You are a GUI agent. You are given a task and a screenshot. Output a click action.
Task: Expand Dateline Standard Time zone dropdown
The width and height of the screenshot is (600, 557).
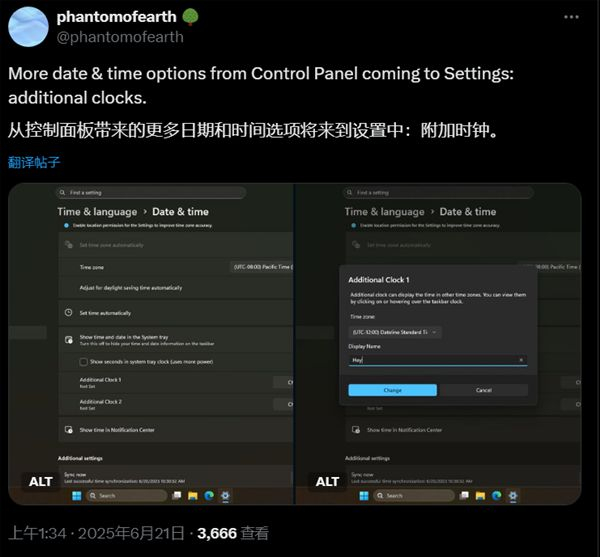[395, 332]
